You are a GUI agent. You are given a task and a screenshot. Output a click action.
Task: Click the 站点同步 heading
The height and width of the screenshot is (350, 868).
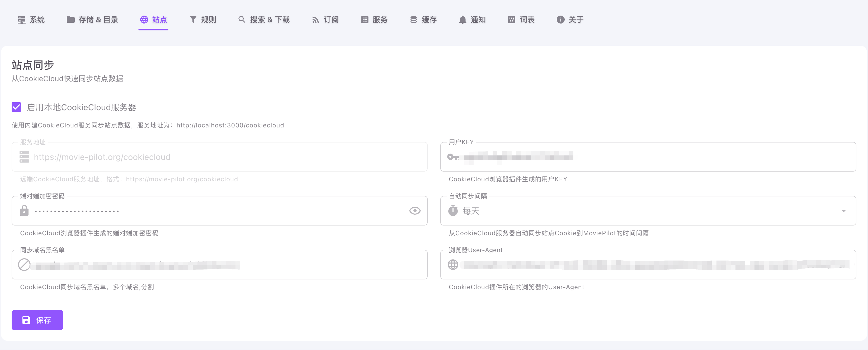point(33,65)
